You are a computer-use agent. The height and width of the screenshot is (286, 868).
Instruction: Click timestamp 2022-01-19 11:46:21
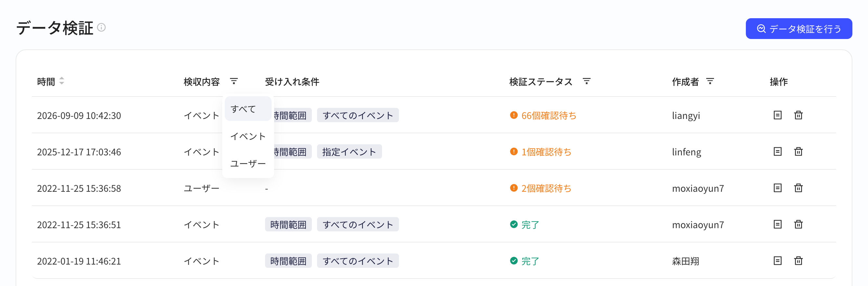pos(79,261)
